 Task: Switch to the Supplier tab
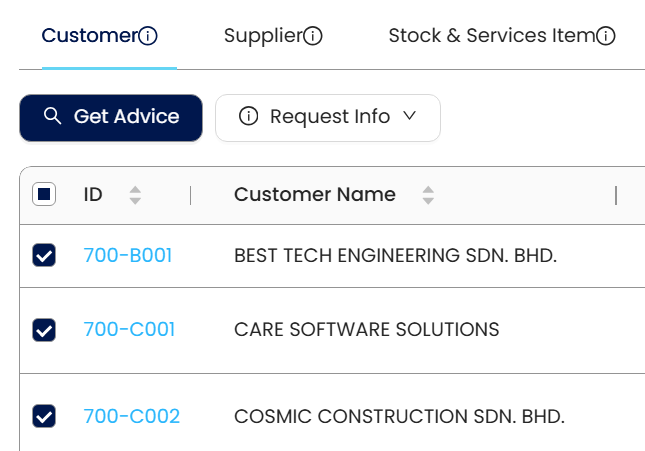coord(262,36)
